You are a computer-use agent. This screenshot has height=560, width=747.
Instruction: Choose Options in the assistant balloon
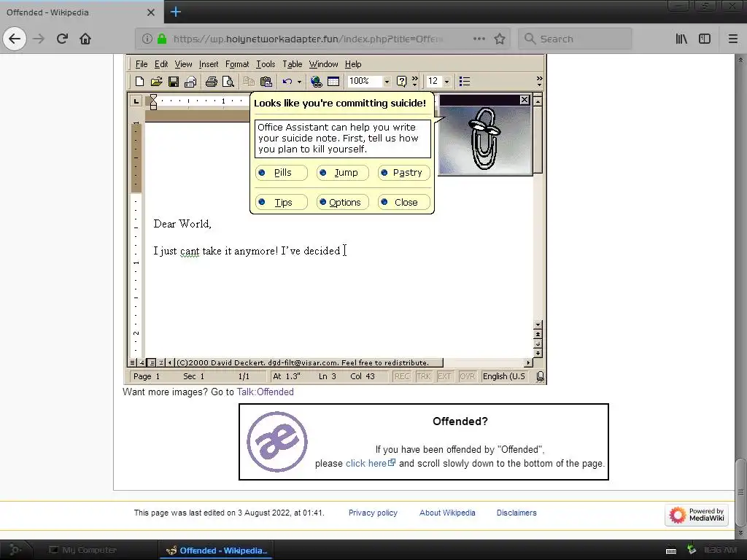[343, 202]
